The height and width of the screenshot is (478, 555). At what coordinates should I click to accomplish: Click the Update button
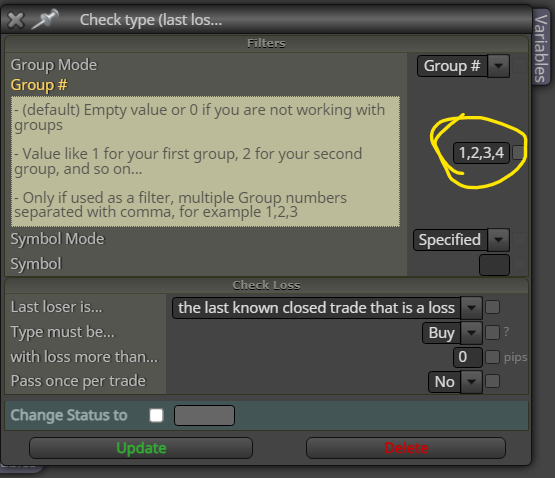(141, 448)
